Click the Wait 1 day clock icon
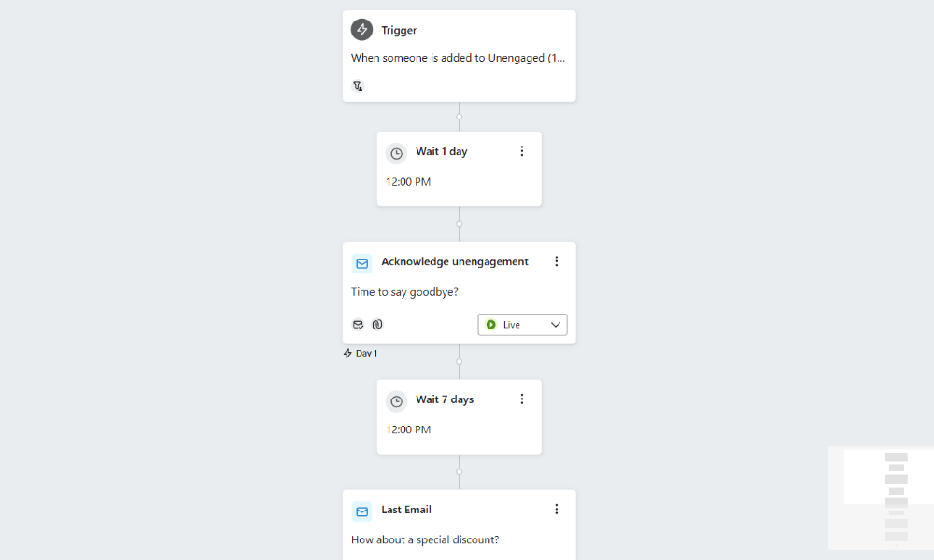 coord(396,153)
